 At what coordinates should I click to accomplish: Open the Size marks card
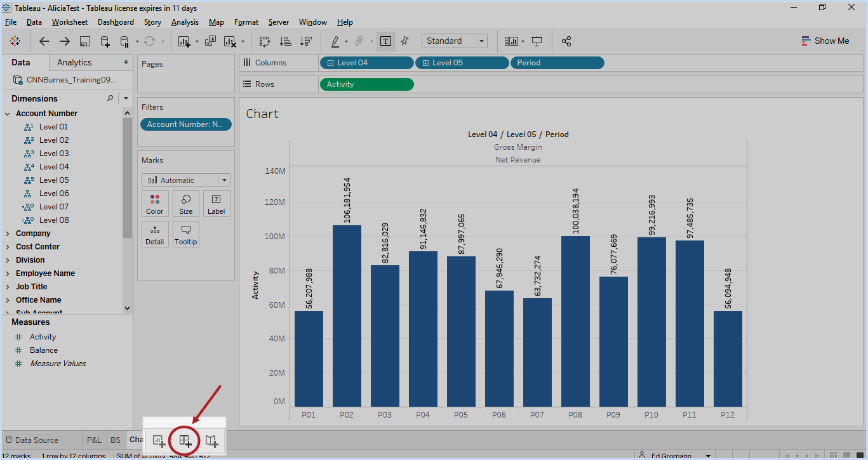pos(186,204)
